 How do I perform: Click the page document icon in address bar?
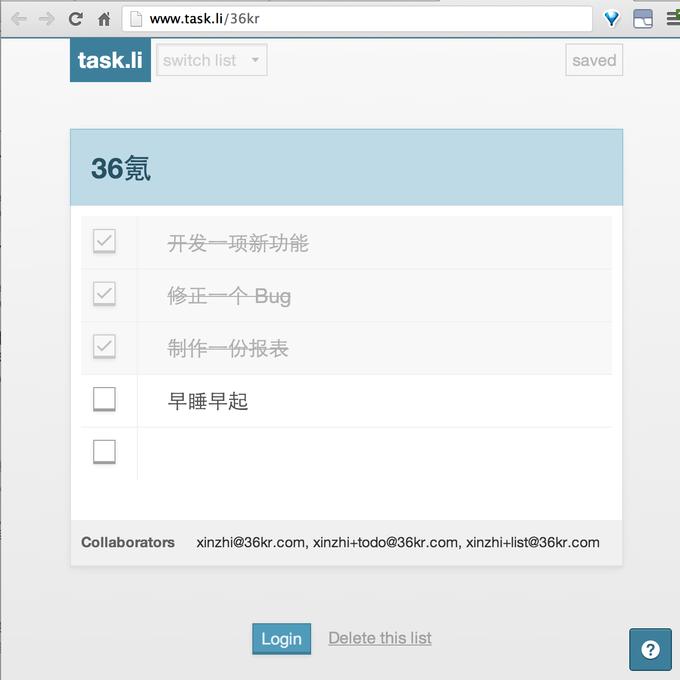136,19
